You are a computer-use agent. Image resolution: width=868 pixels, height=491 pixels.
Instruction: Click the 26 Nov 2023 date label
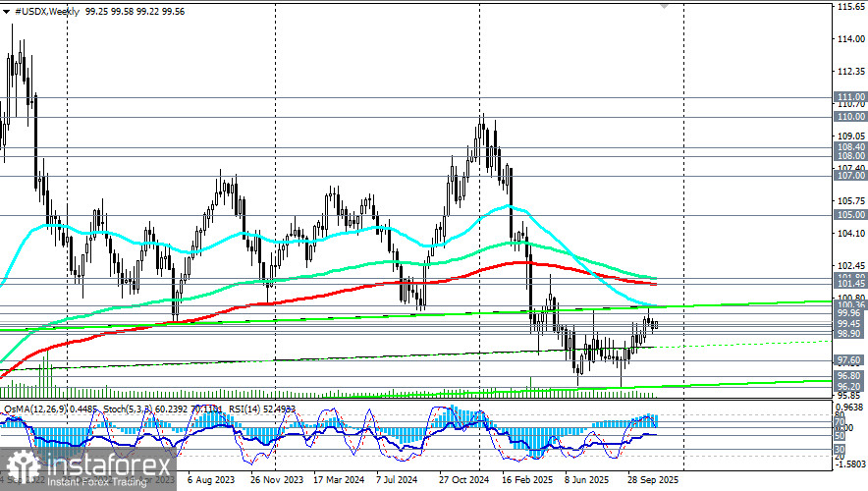click(x=277, y=480)
